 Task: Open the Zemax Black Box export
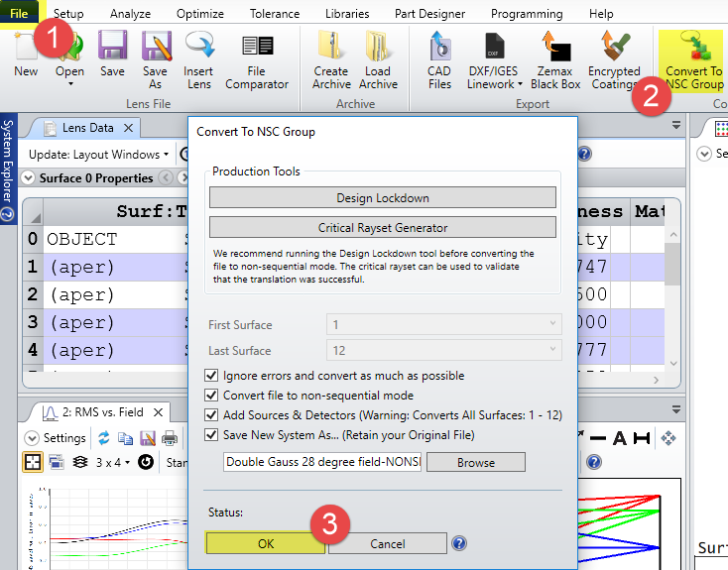555,59
